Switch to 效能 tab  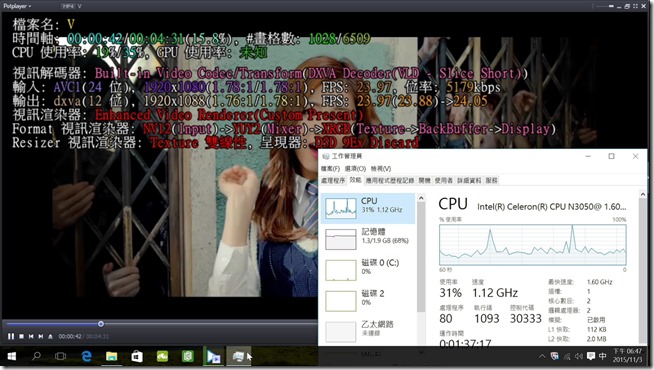(x=355, y=180)
